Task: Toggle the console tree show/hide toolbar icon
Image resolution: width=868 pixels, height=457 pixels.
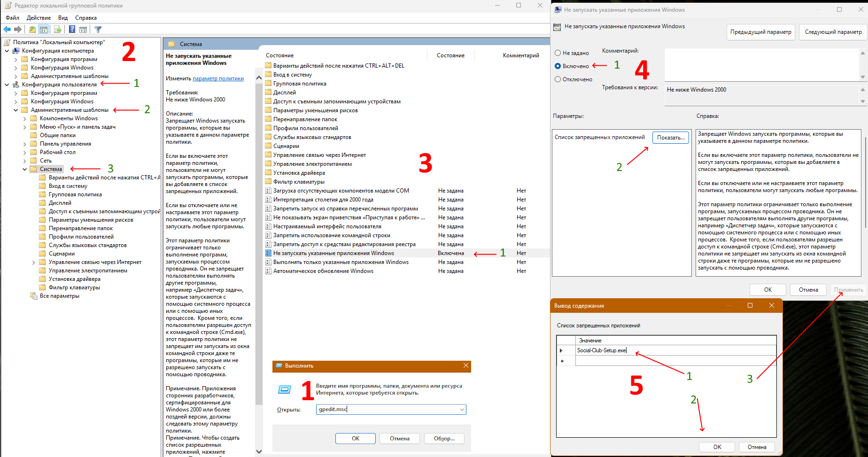Action: click(x=43, y=29)
